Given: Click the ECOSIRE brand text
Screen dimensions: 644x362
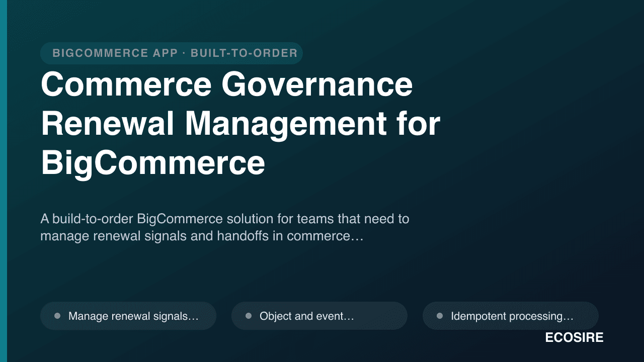Looking at the screenshot, I should (x=574, y=338).
